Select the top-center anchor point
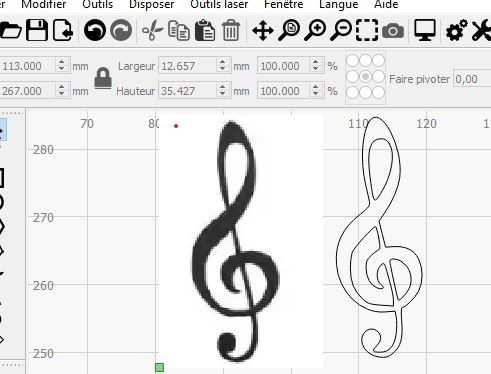The image size is (491, 374). [x=365, y=61]
